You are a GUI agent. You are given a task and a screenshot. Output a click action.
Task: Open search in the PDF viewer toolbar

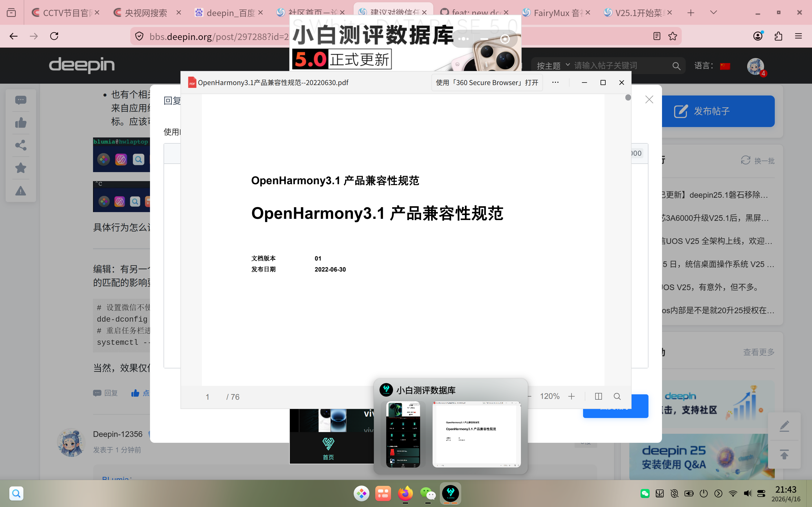(617, 396)
